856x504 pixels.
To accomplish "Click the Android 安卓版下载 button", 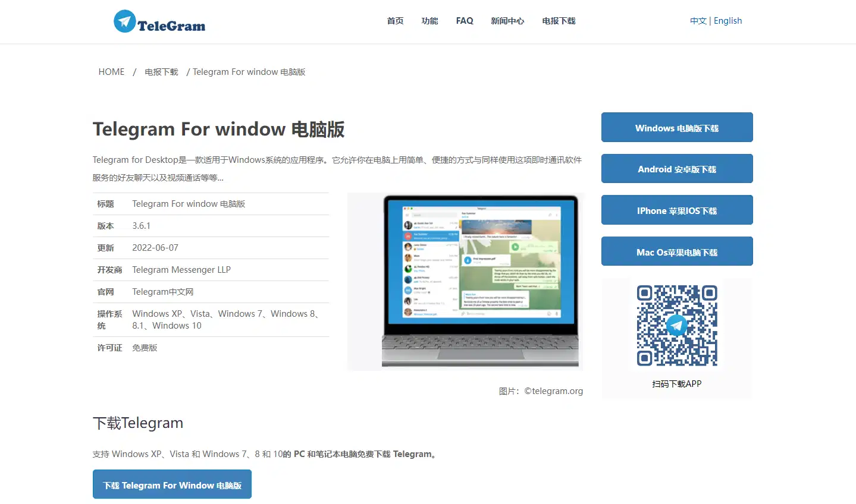I will (677, 169).
